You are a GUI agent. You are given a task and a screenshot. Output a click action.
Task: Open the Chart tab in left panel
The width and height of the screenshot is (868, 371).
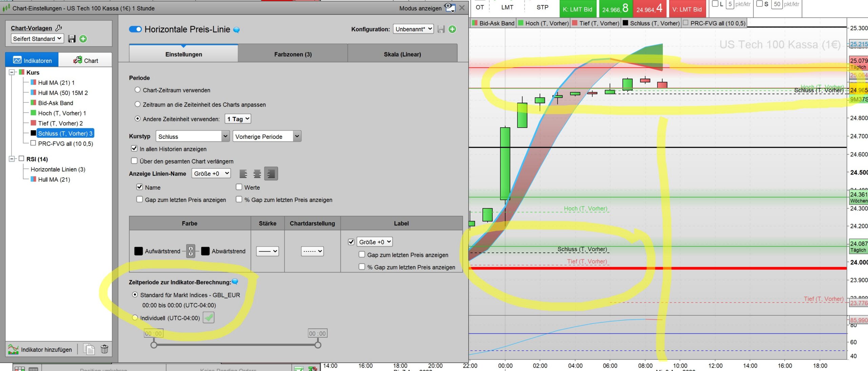[85, 60]
